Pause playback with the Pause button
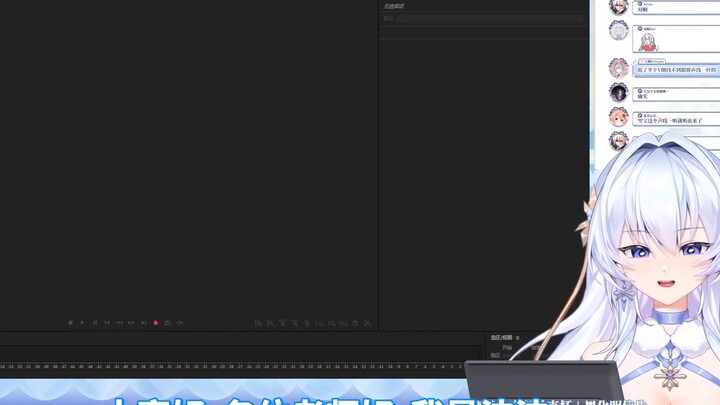 [x=95, y=323]
